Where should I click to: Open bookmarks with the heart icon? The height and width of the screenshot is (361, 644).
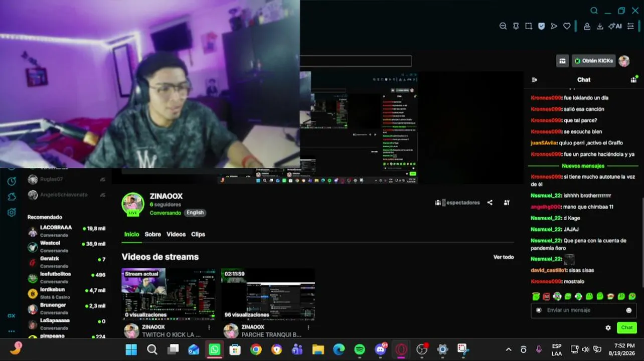click(567, 26)
